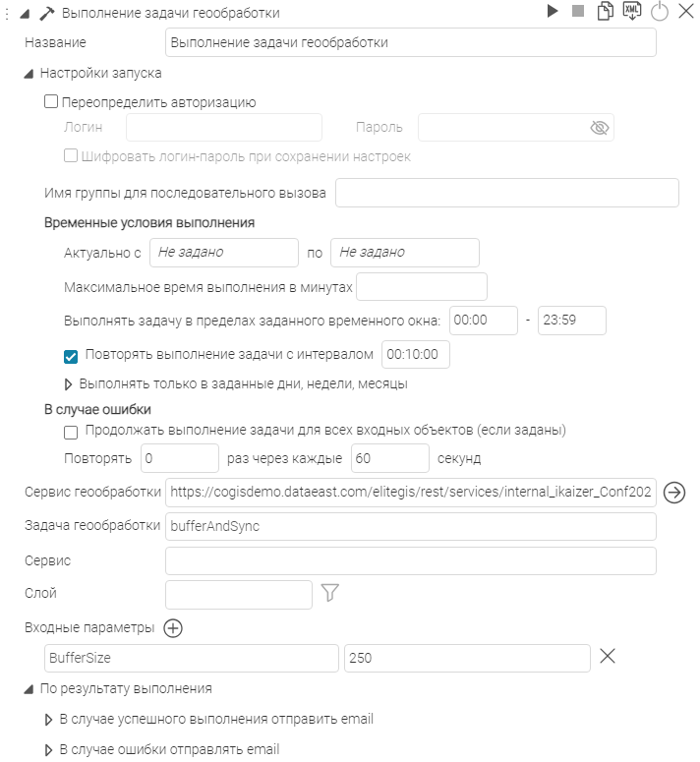Add input parameter with plus icon
Screen dimensions: 700x762
(x=173, y=628)
